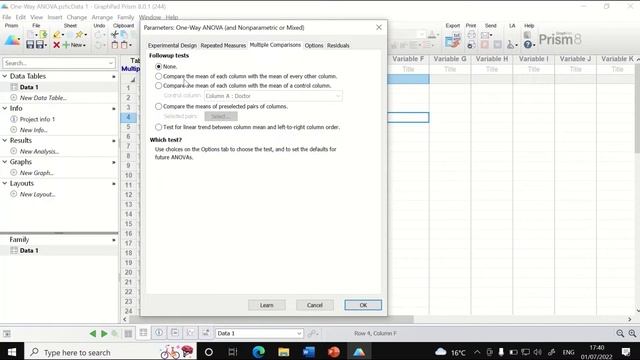The height and width of the screenshot is (360, 640).
Task: Click the red X delete sheet icon
Action: 56,45
